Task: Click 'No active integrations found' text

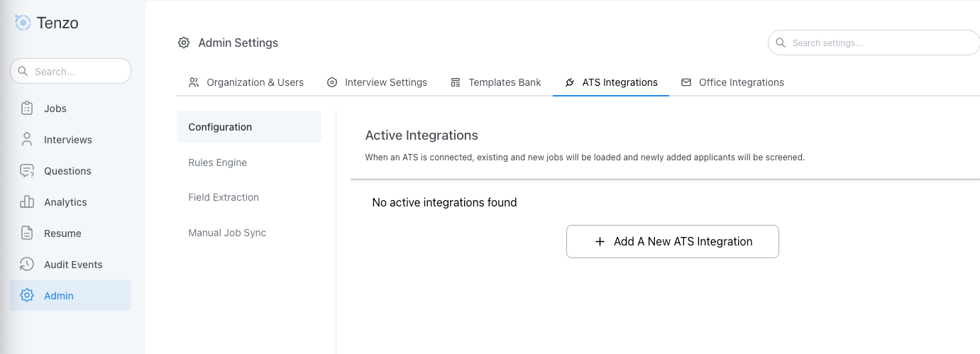Action: tap(444, 202)
